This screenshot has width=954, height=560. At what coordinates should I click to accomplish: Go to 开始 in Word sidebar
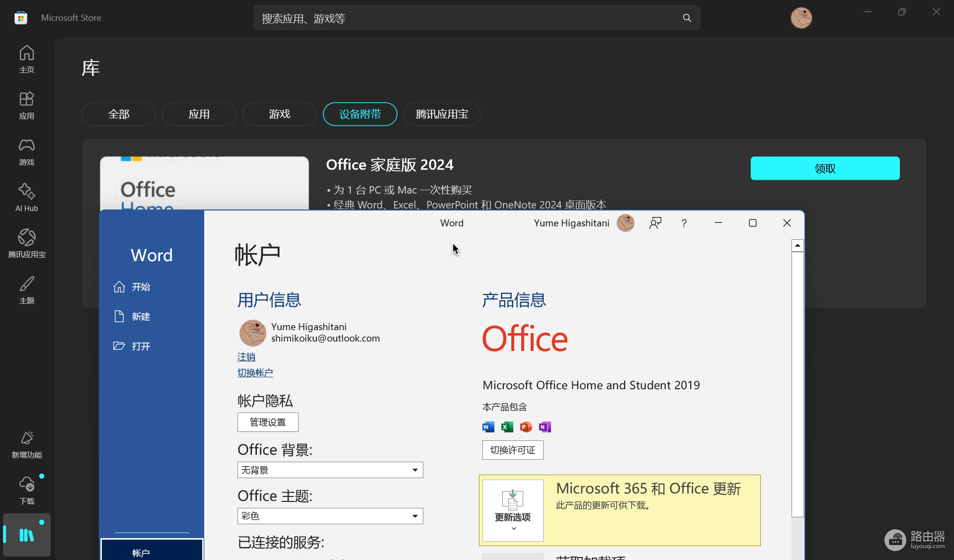click(x=152, y=287)
